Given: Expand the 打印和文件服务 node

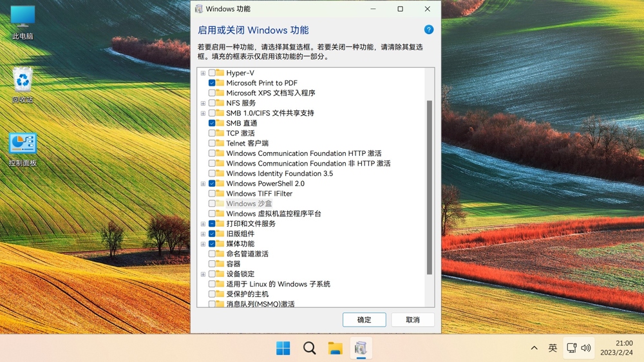Looking at the screenshot, I should tap(203, 224).
